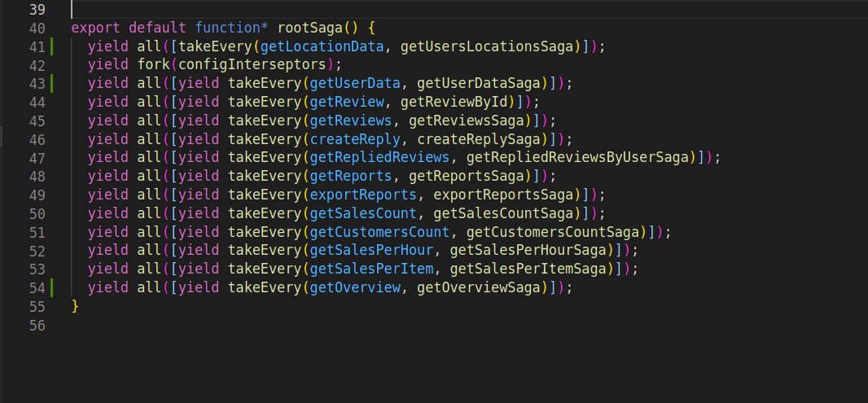Click green change marker beside line 41

point(53,46)
